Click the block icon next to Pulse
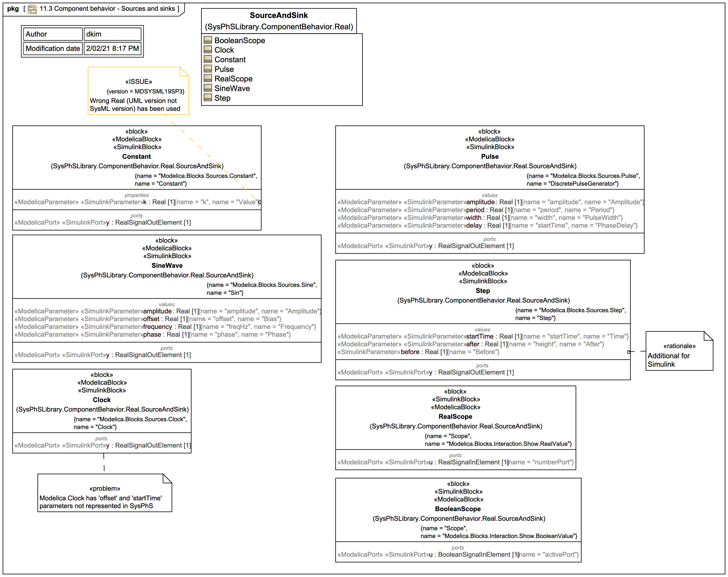Viewport: 728px width, 577px height. (x=208, y=69)
